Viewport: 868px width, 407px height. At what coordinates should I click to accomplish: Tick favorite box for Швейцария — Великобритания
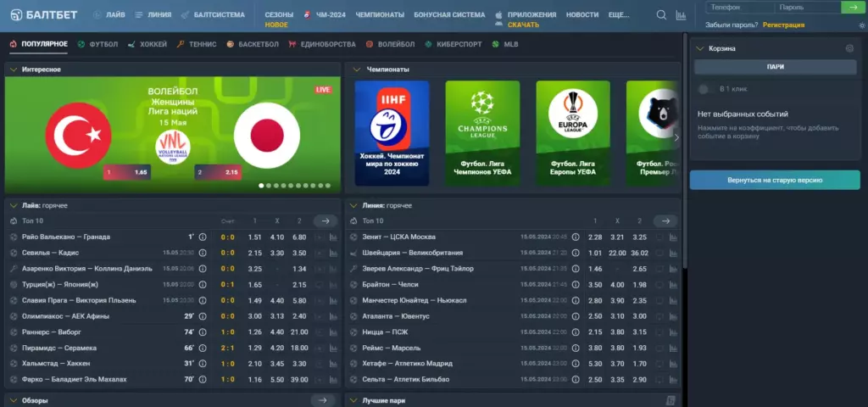659,253
